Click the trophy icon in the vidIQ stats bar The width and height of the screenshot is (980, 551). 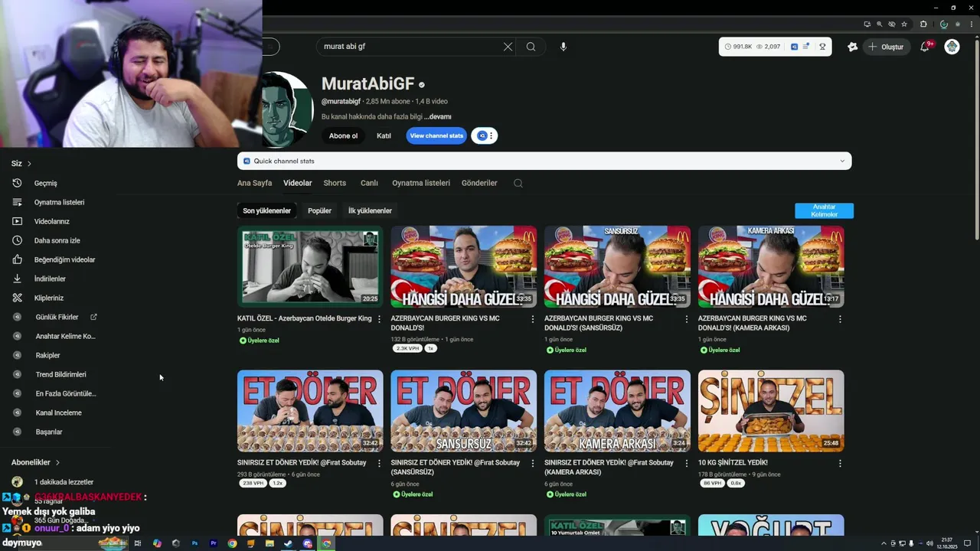[822, 47]
